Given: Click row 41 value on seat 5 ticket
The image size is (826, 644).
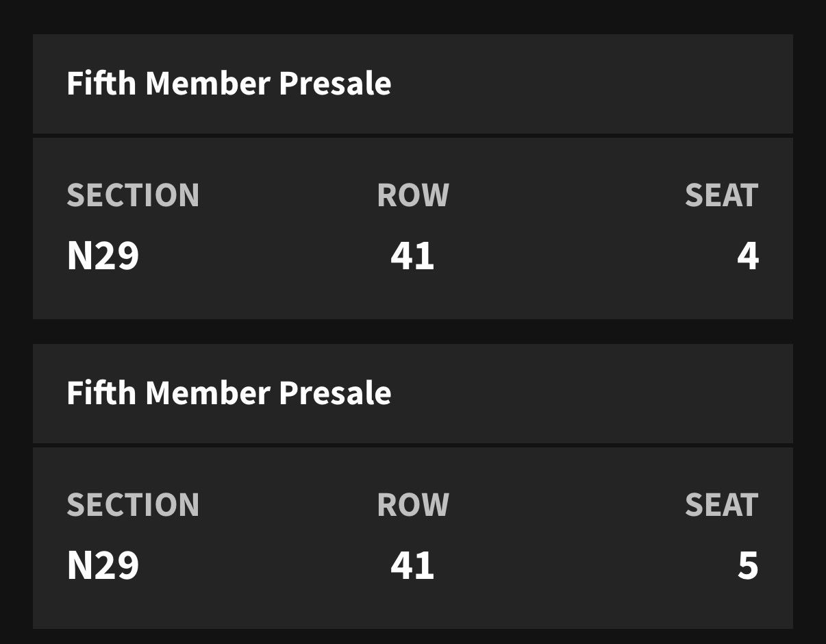Looking at the screenshot, I should pos(412,565).
